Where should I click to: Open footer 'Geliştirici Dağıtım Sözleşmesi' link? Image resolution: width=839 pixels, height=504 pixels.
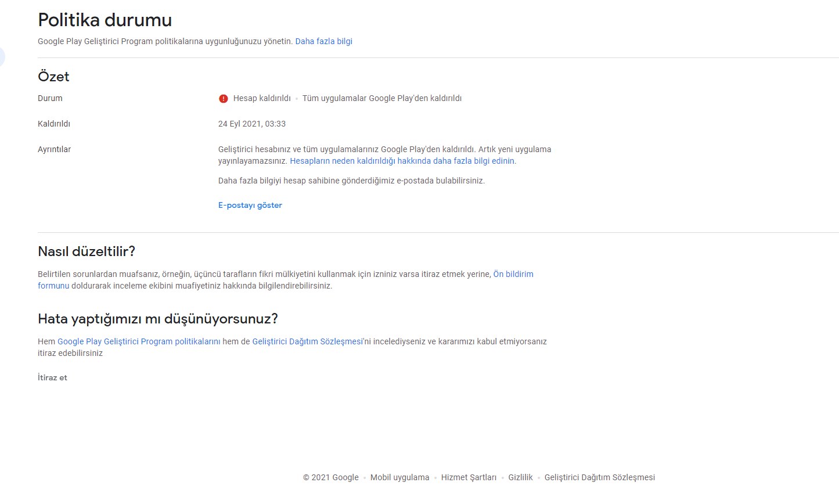tap(600, 477)
